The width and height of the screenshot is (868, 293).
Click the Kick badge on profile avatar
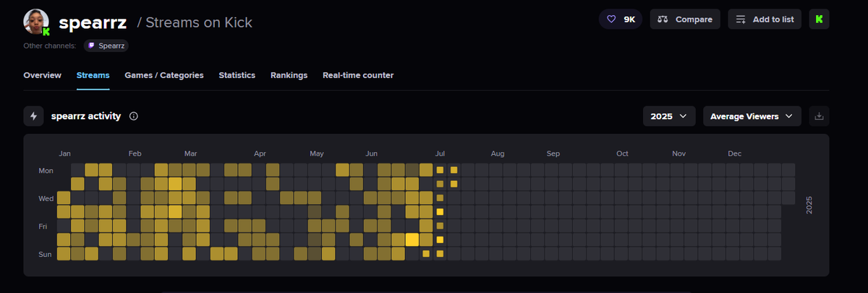[x=46, y=32]
